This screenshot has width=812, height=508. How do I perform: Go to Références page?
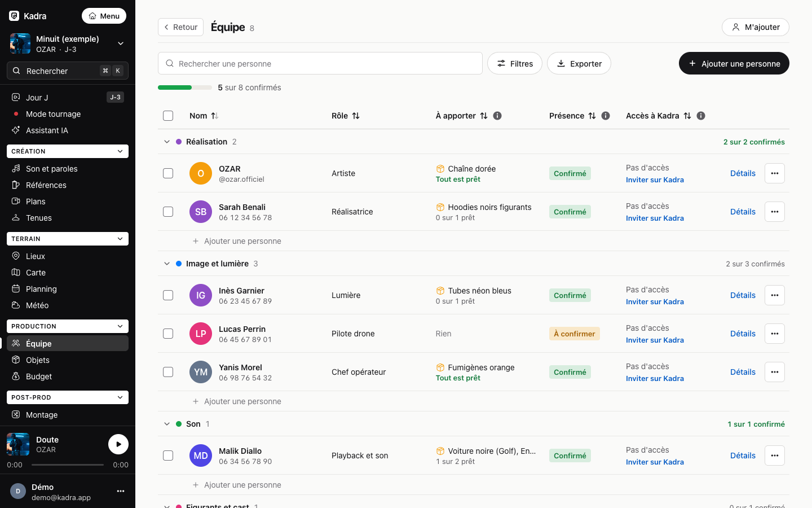pos(68,185)
